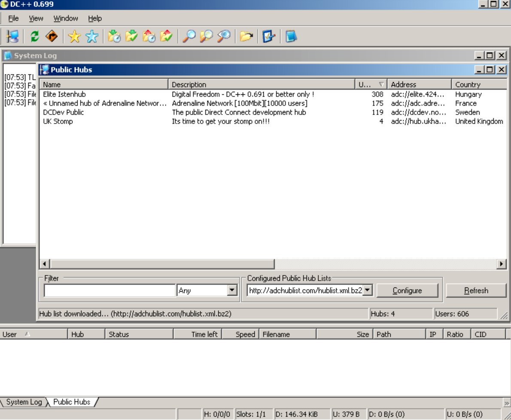Maximize the Public Hubs child window
The width and height of the screenshot is (511, 420).
(x=490, y=69)
